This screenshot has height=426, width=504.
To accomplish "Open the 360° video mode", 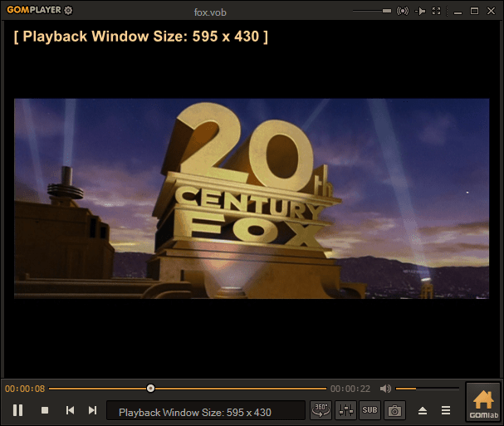I will 321,410.
